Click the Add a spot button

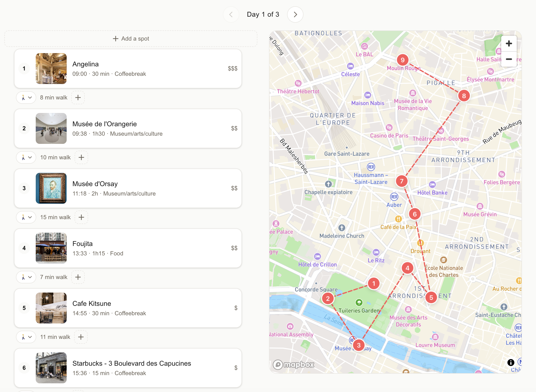[x=131, y=39]
